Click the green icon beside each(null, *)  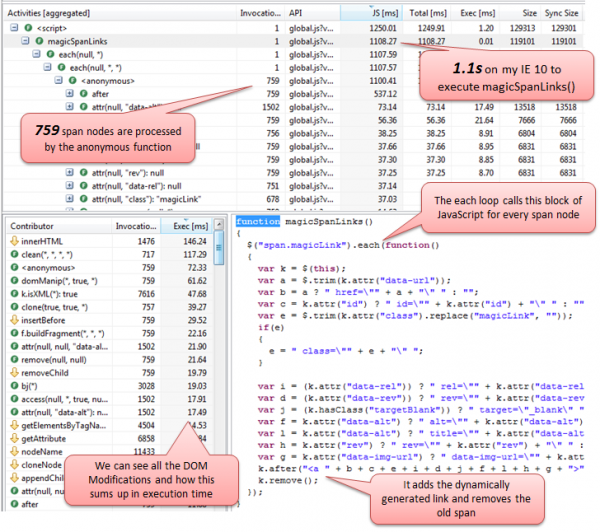51,54
